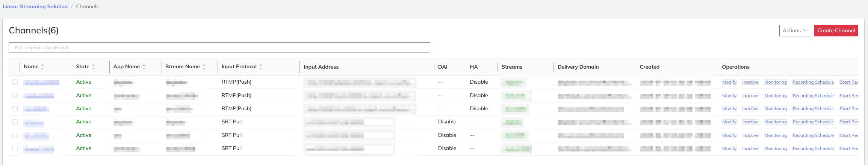Click the App Name sort arrows

(144, 67)
